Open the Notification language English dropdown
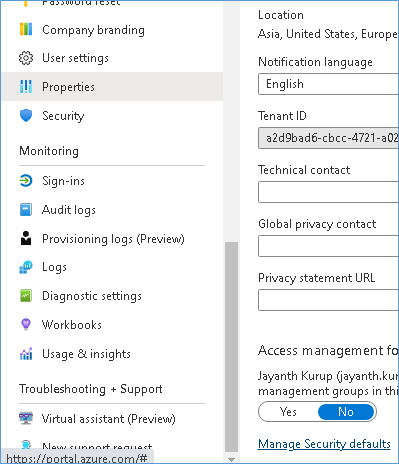The width and height of the screenshot is (399, 464). click(328, 84)
